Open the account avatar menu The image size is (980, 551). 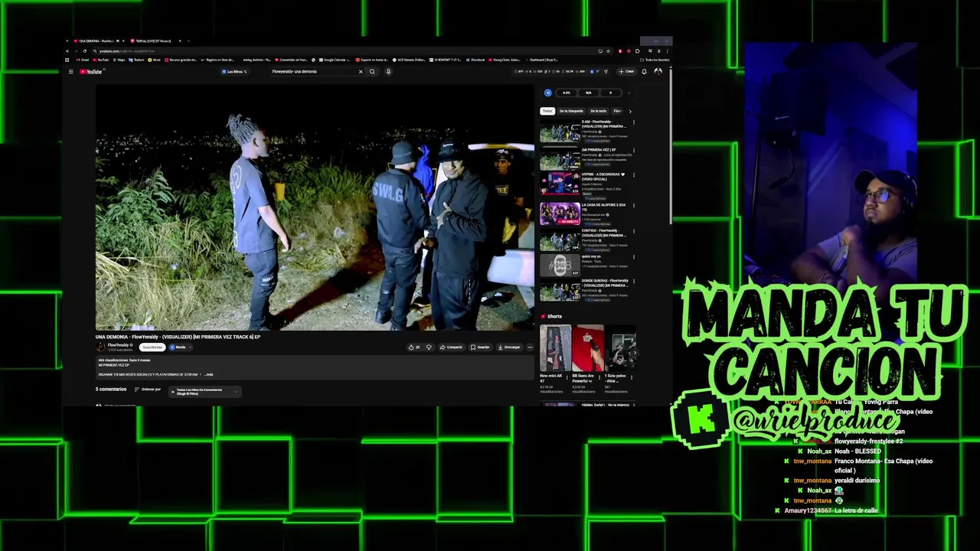pyautogui.click(x=658, y=71)
